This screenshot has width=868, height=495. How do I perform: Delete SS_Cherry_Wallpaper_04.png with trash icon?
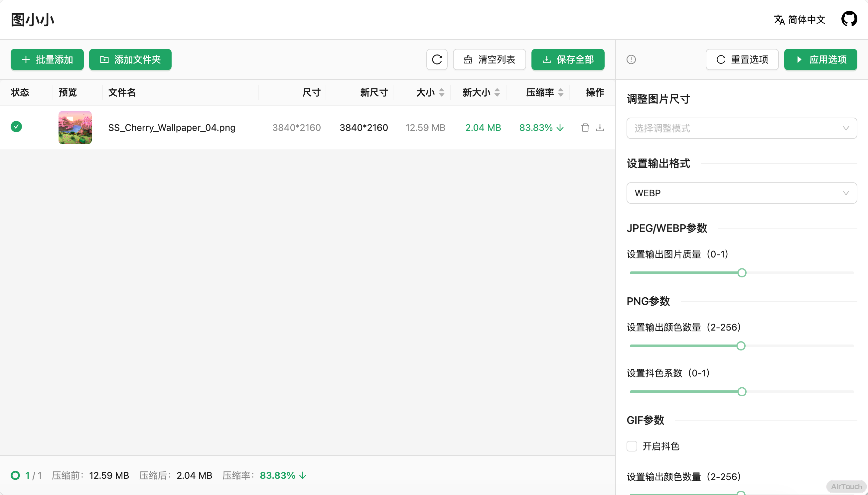pyautogui.click(x=585, y=128)
